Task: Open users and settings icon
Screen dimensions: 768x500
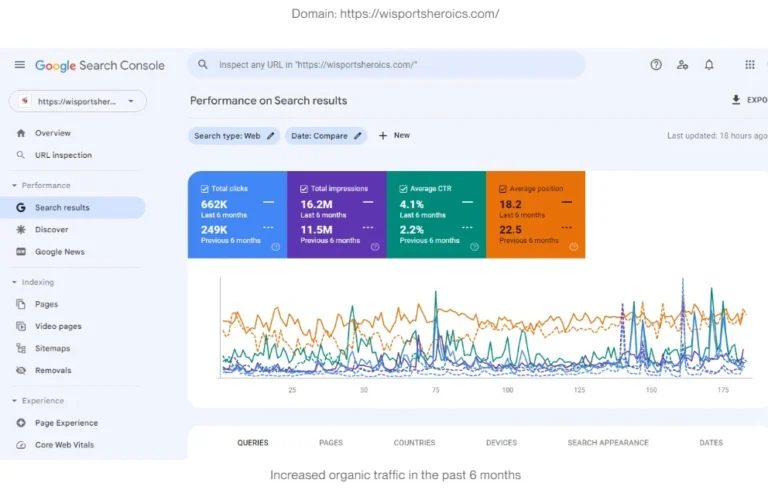Action: pos(682,65)
